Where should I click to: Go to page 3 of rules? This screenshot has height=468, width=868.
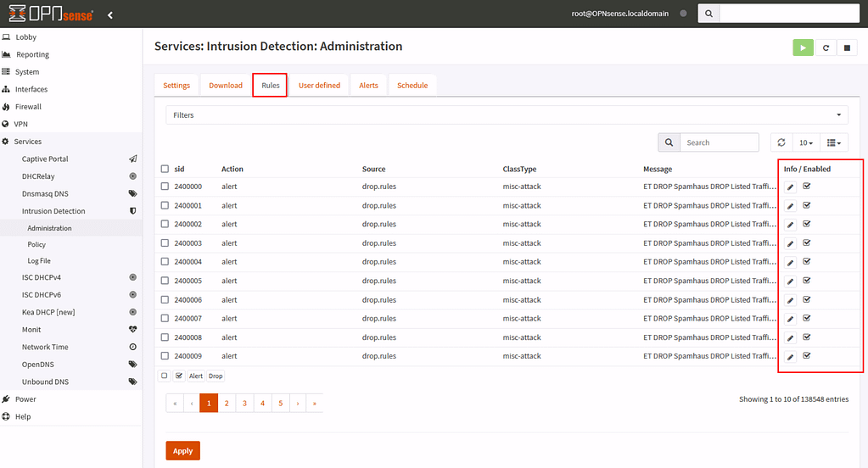tap(244, 404)
